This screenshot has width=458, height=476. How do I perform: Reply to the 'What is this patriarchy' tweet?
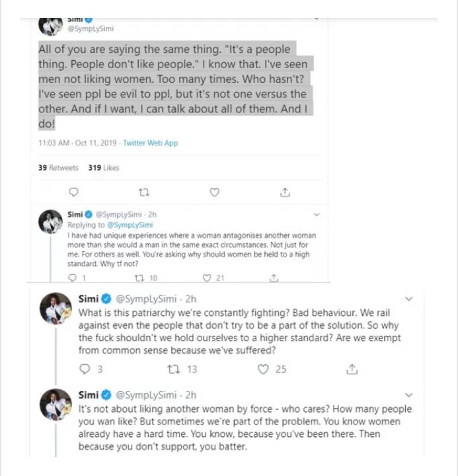[x=84, y=369]
